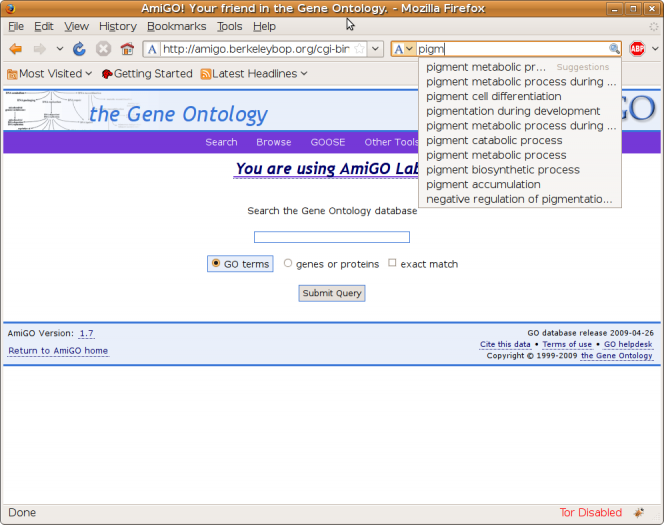The width and height of the screenshot is (664, 525).
Task: Go to Firefox Home page icon
Action: tap(127, 49)
